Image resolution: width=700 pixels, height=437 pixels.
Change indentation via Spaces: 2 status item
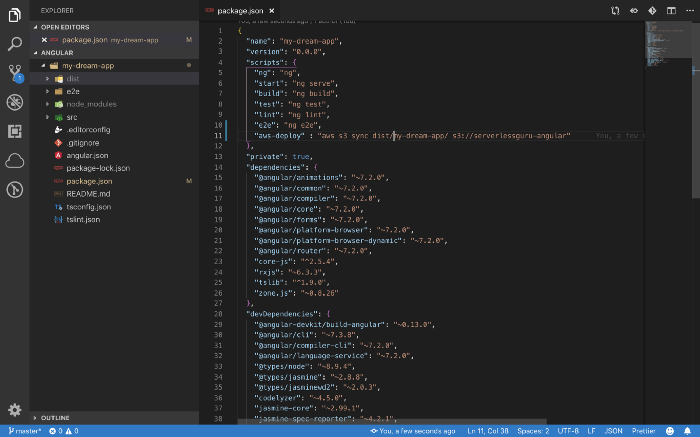pos(533,431)
